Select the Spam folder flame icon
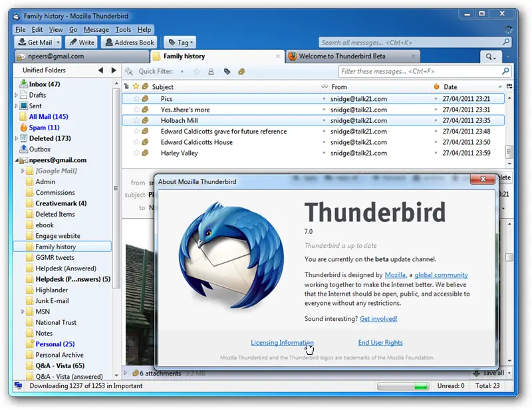Screen dimensions: 532x410 23,128
